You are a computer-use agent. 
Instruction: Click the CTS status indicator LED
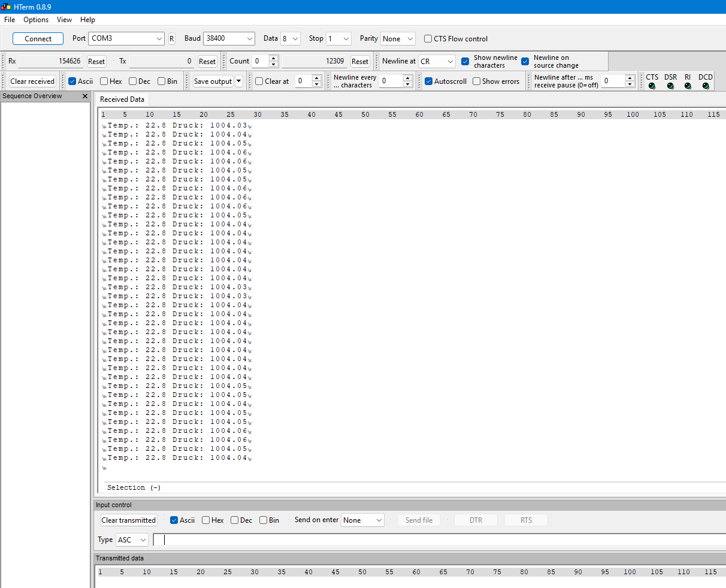652,86
